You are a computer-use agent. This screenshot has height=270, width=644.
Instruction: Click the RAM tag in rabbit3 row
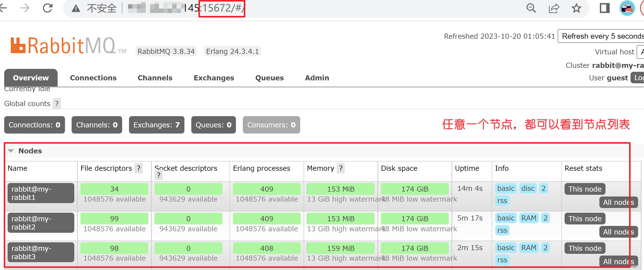(x=529, y=248)
